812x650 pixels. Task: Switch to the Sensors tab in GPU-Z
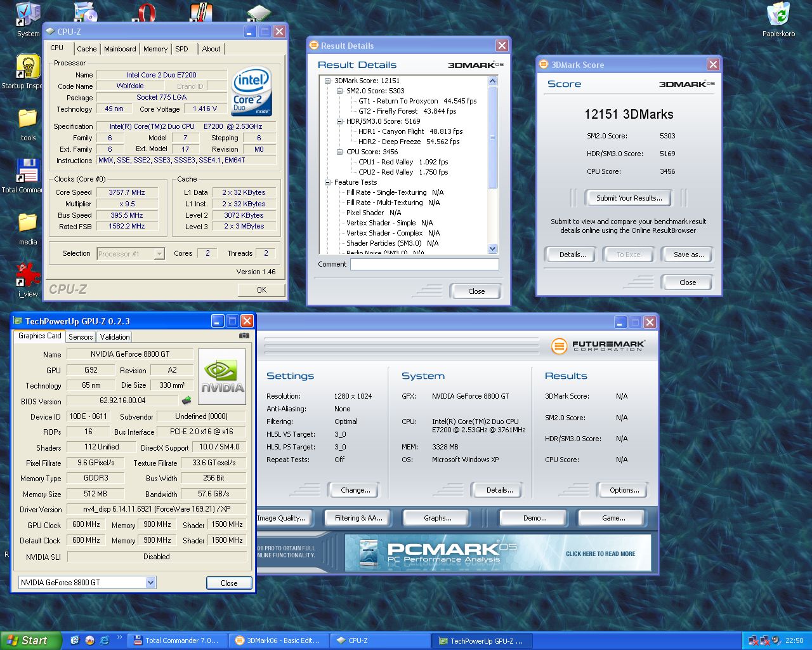(x=81, y=337)
